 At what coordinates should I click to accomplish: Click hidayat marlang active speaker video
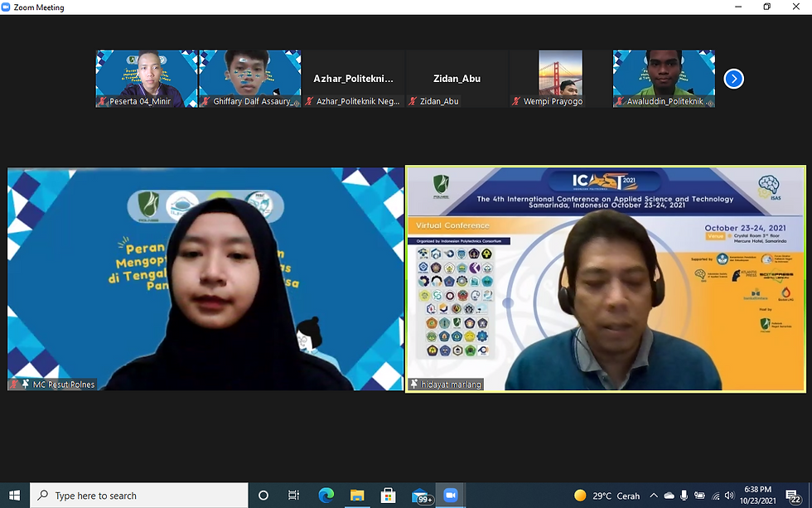coord(606,278)
